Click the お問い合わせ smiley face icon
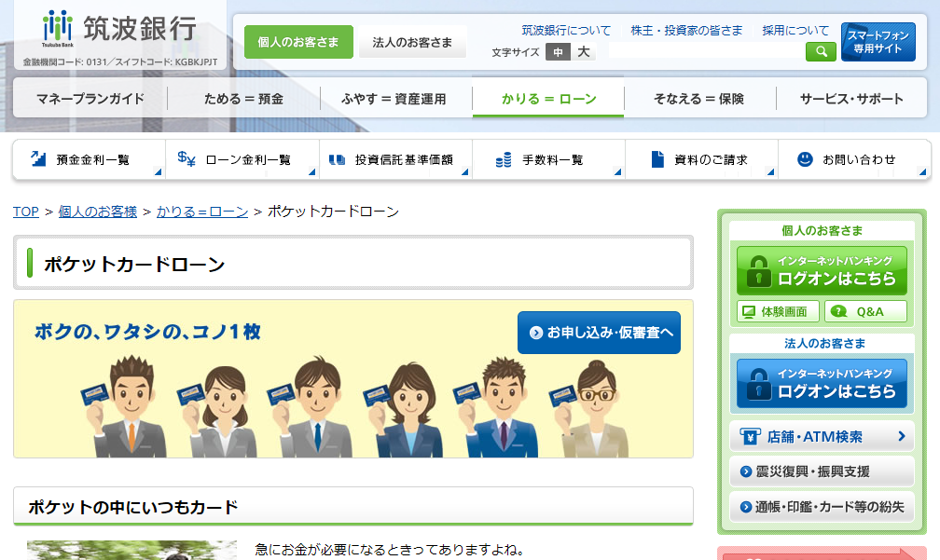 click(805, 159)
